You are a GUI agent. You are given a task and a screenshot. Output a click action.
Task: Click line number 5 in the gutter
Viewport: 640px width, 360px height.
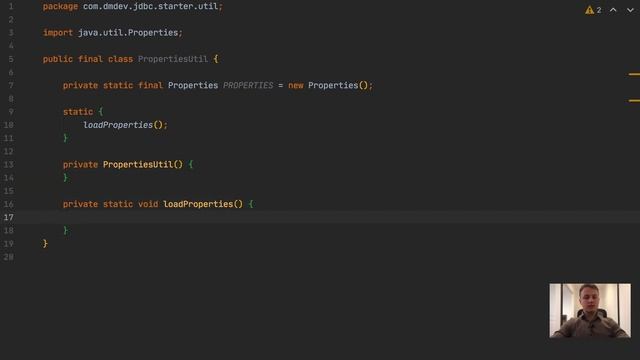(11, 59)
